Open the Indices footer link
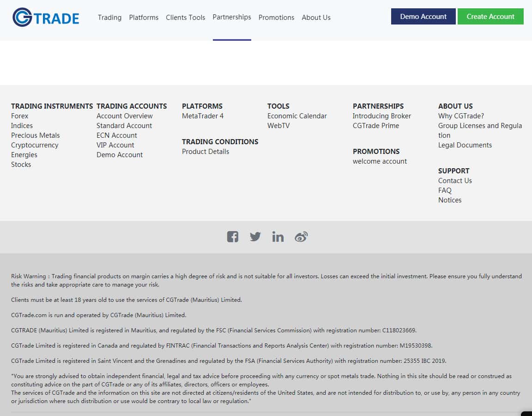 22,126
